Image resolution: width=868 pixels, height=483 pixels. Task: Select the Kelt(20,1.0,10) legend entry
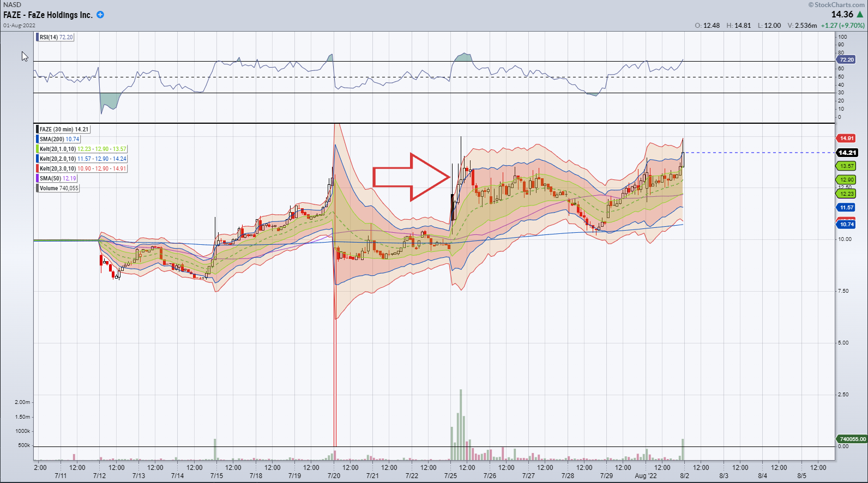pos(82,149)
